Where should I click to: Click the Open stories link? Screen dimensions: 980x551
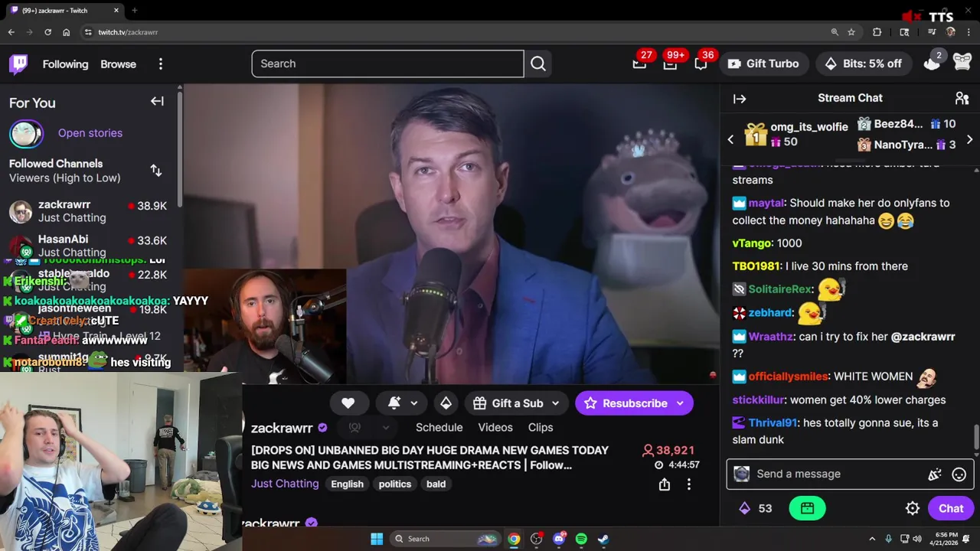(x=90, y=133)
